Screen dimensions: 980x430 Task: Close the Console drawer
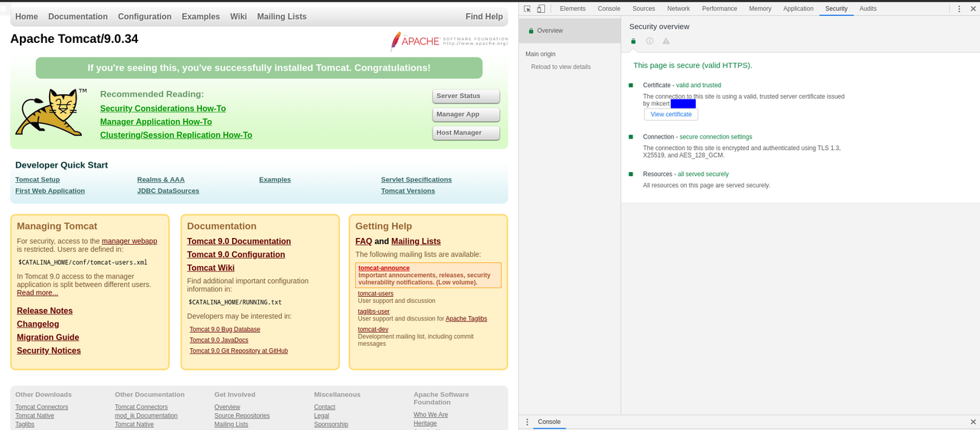tap(973, 422)
